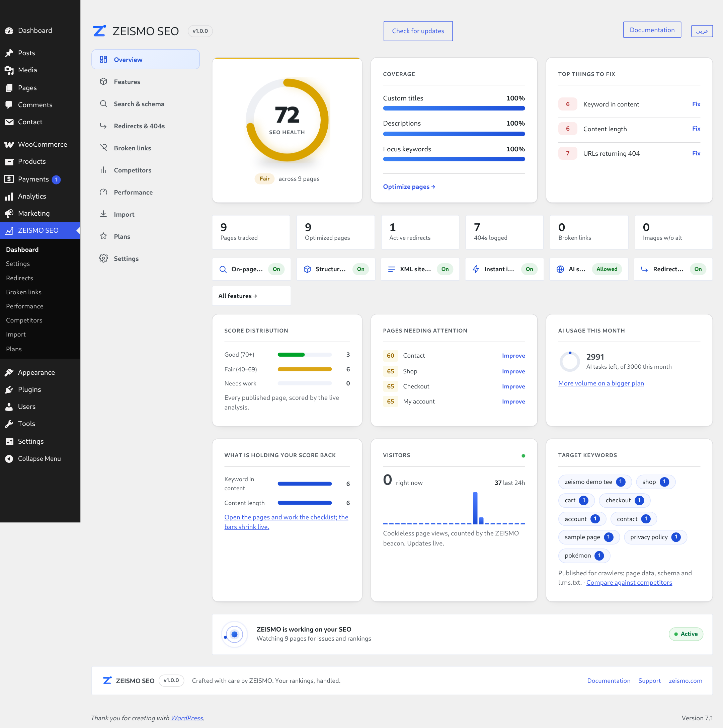Click the Import download icon
The width and height of the screenshot is (723, 728).
(x=103, y=214)
